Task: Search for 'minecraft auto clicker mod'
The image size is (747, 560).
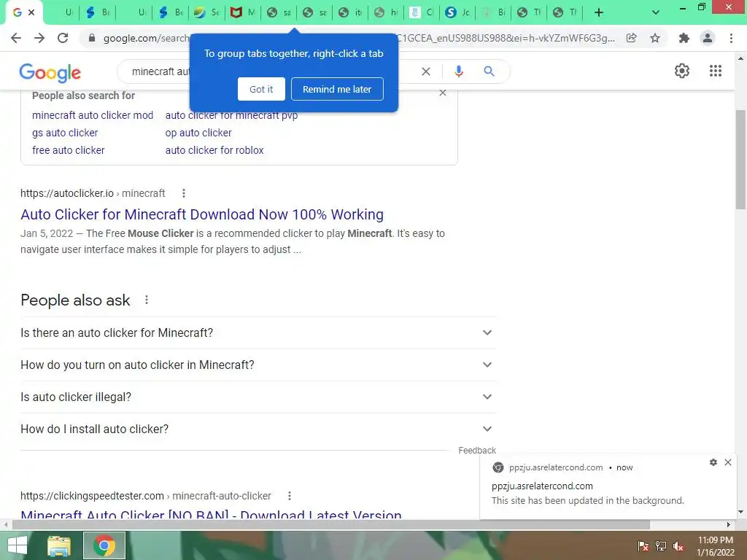Action: tap(93, 115)
